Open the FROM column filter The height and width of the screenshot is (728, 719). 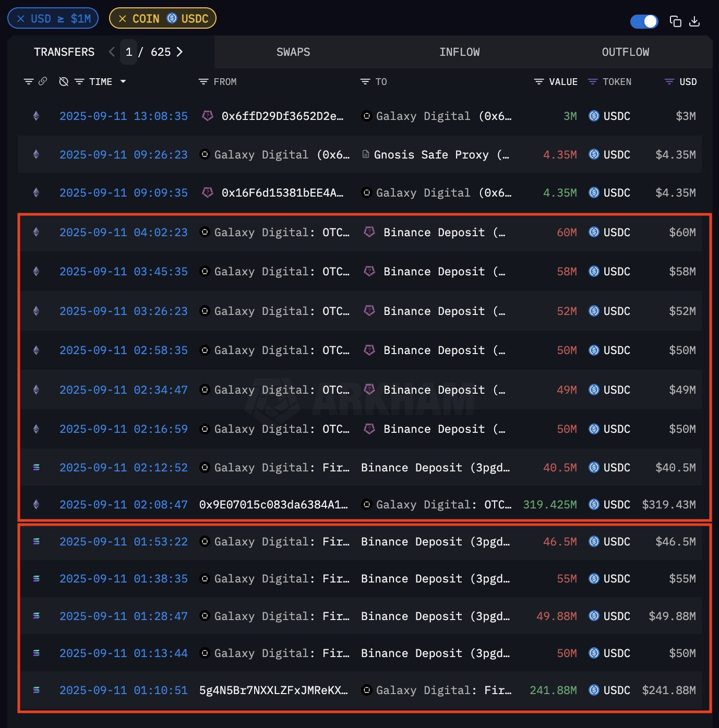203,82
